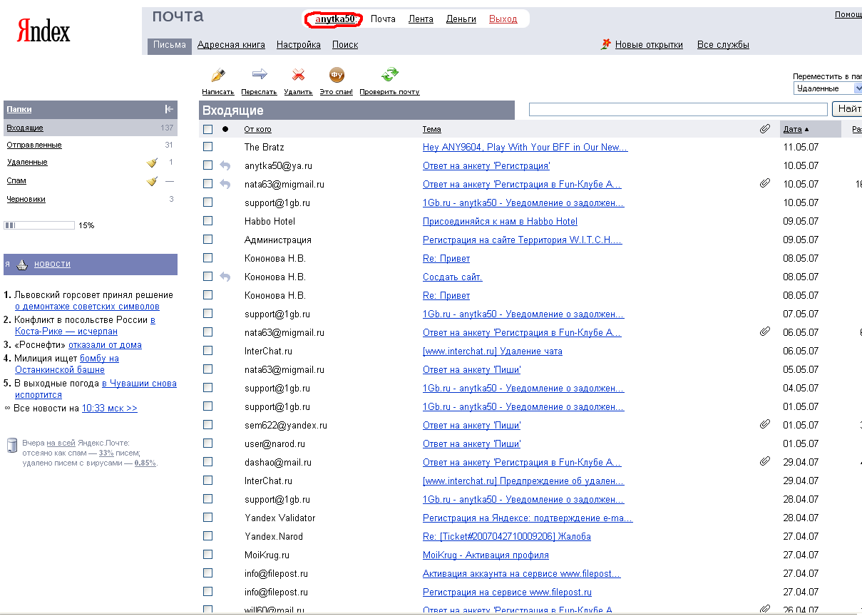Click the mailbox storage 15% progress bar

click(39, 225)
